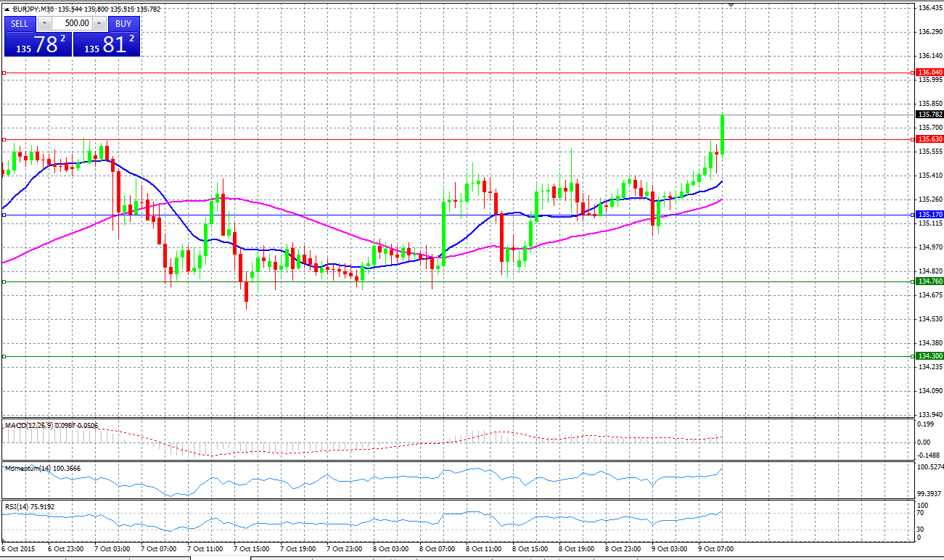Click the 133.940 price scale value

click(x=930, y=415)
